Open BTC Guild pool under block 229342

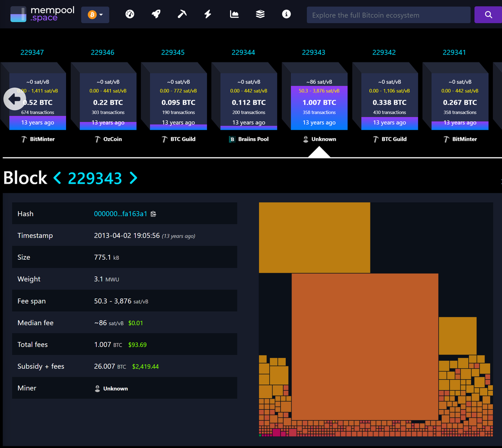click(390, 139)
